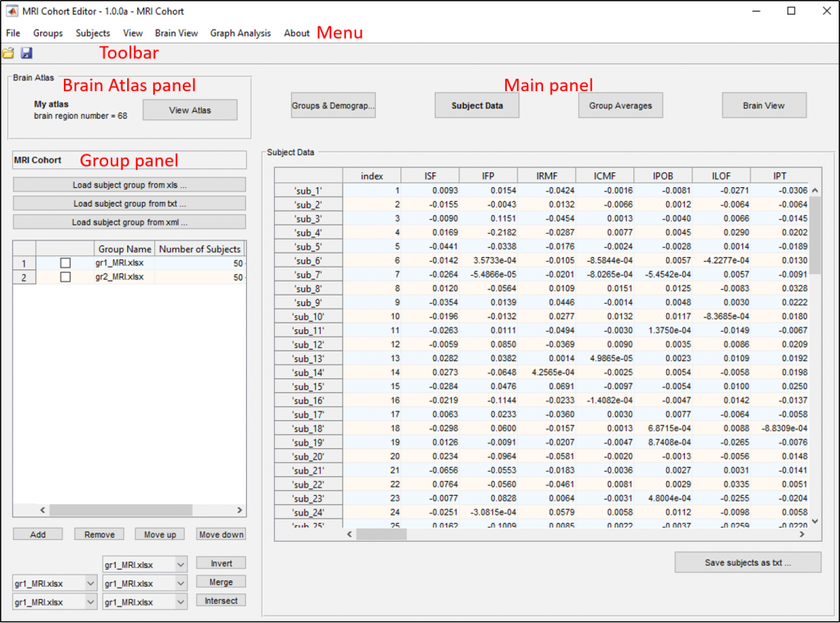Click the Move up button

coord(160,534)
